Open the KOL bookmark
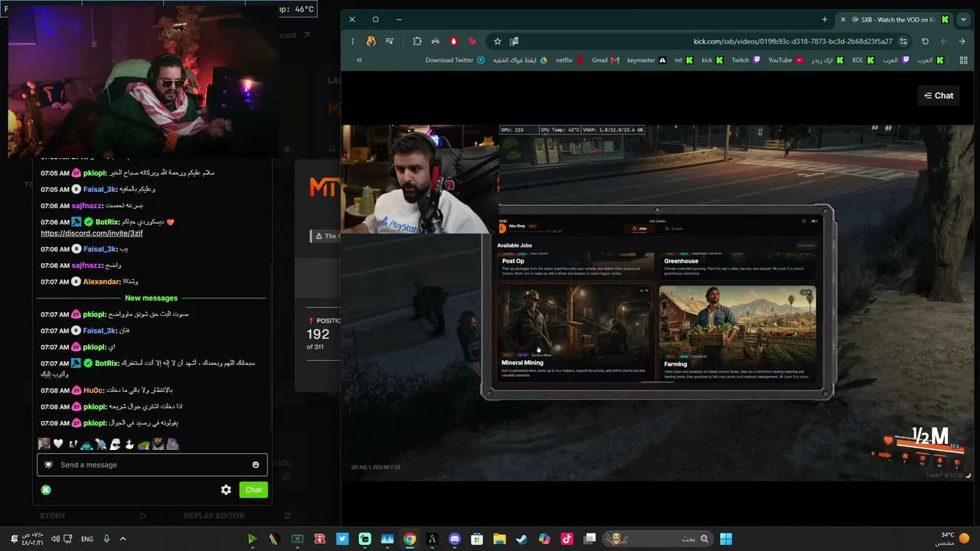 point(863,60)
